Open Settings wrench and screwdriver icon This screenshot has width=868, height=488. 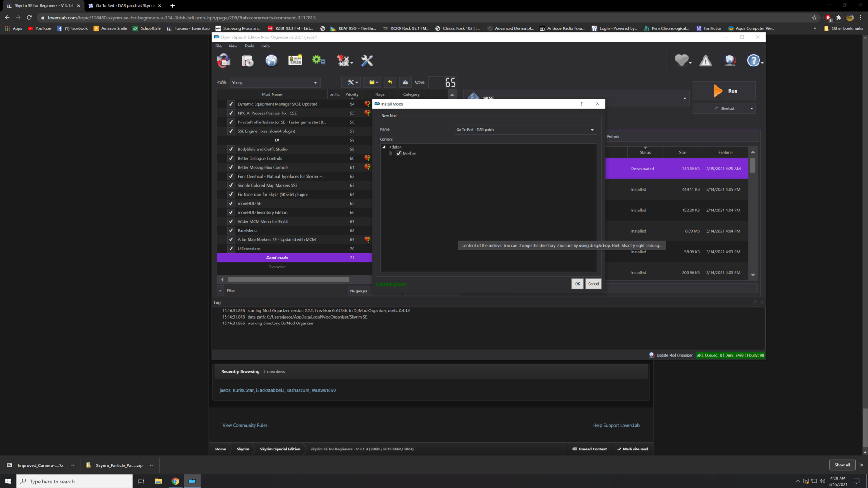[x=367, y=61]
